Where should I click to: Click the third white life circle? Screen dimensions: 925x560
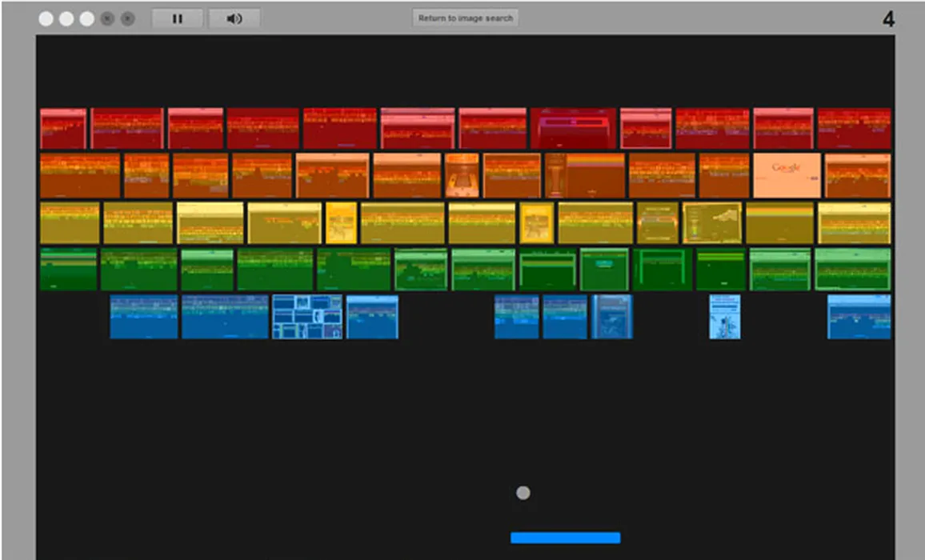pos(86,18)
